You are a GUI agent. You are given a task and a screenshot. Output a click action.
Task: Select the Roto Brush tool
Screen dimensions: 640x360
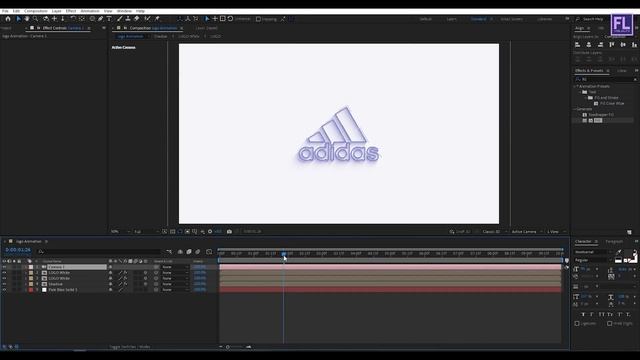[x=147, y=19]
